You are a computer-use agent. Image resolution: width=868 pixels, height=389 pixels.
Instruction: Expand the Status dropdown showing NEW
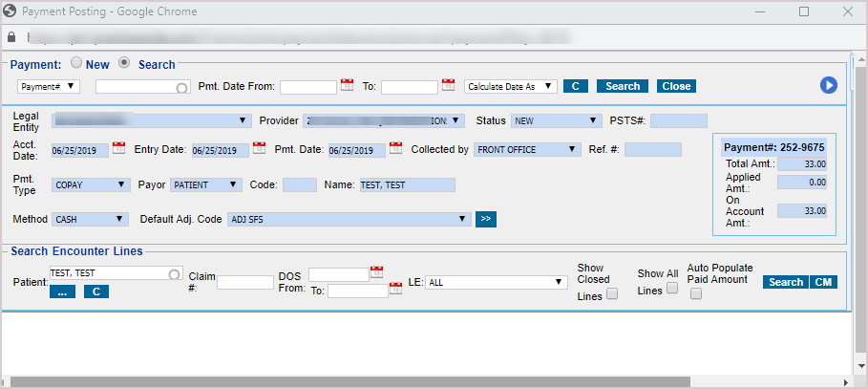[x=555, y=121]
